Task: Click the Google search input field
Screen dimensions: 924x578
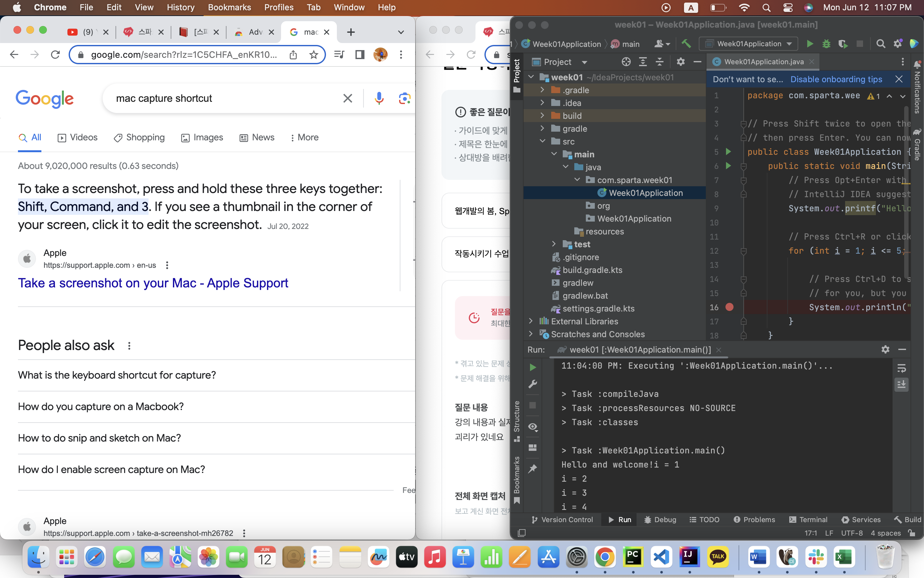Action: coord(225,98)
